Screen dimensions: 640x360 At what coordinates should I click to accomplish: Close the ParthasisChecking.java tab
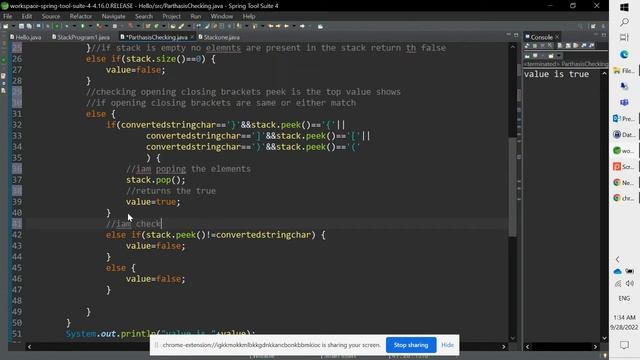(192, 37)
